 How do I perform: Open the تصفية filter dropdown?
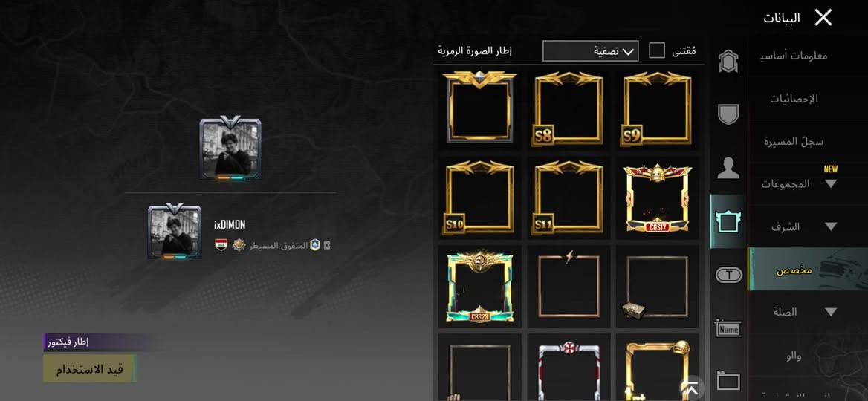(590, 51)
